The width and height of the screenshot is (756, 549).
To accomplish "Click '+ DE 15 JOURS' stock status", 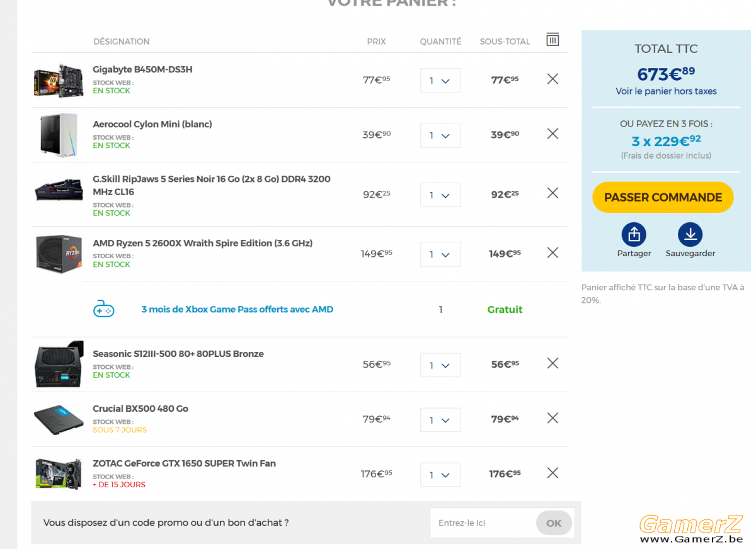I will click(119, 485).
